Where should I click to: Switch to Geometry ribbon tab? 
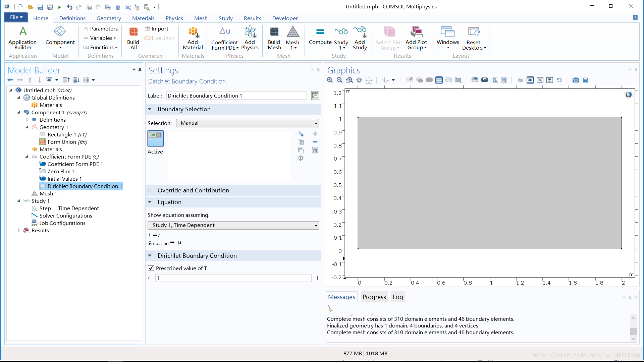coord(109,18)
